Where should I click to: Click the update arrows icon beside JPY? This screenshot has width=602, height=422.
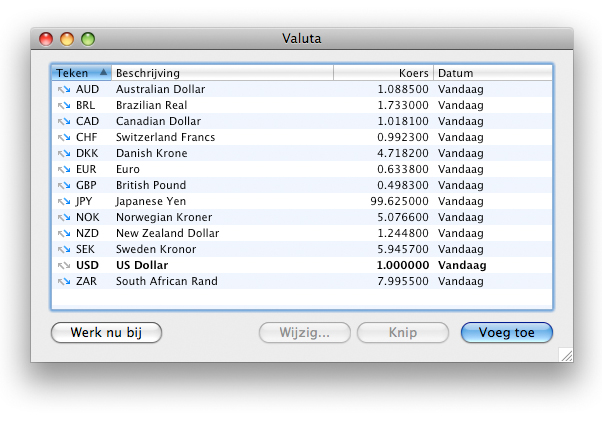point(64,201)
